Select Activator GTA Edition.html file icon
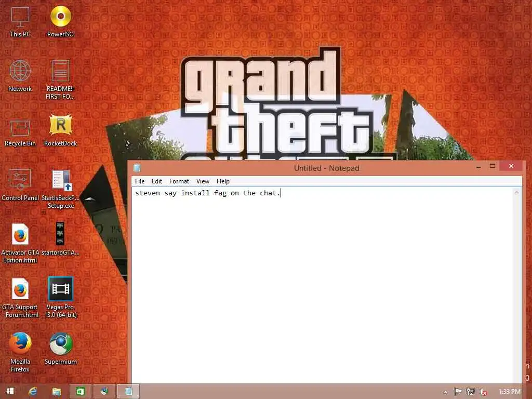 (20, 243)
